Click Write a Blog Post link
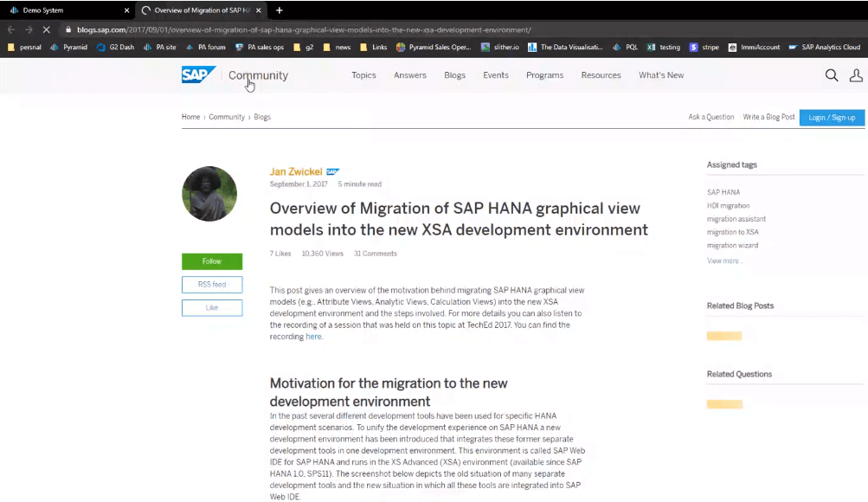 point(768,117)
